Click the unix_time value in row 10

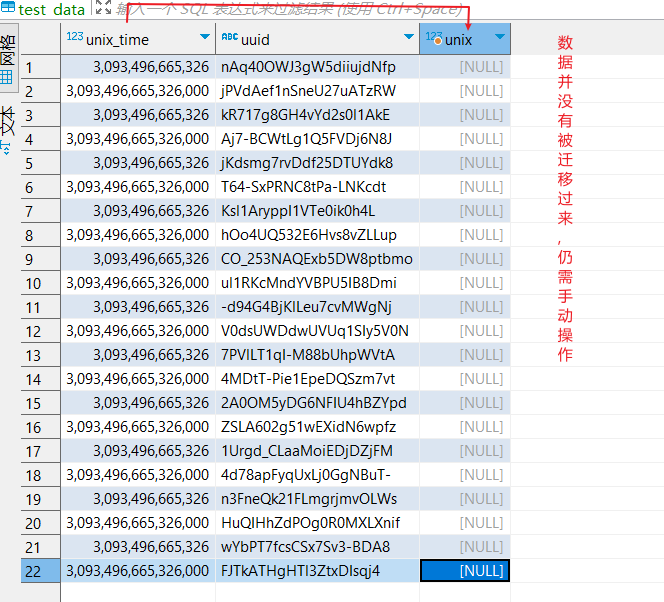[138, 283]
